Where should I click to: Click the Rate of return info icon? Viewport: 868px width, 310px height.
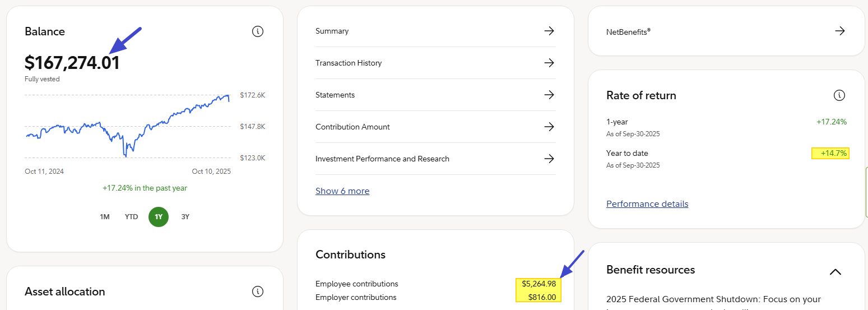pyautogui.click(x=839, y=95)
